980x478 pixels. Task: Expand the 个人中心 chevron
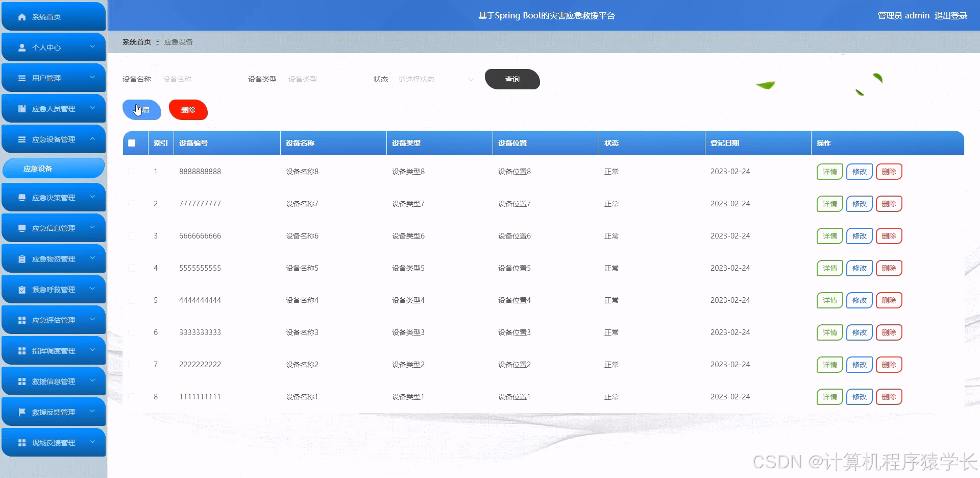pyautogui.click(x=92, y=46)
